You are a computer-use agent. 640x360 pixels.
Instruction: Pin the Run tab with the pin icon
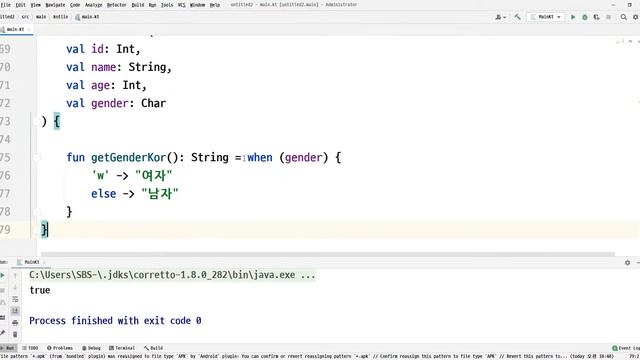click(3, 333)
